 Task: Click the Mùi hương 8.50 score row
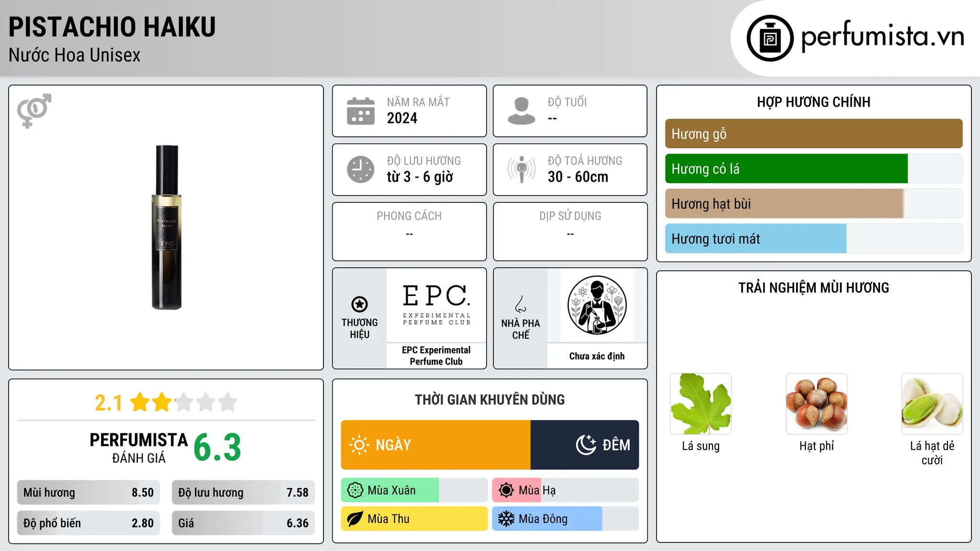coord(89,493)
